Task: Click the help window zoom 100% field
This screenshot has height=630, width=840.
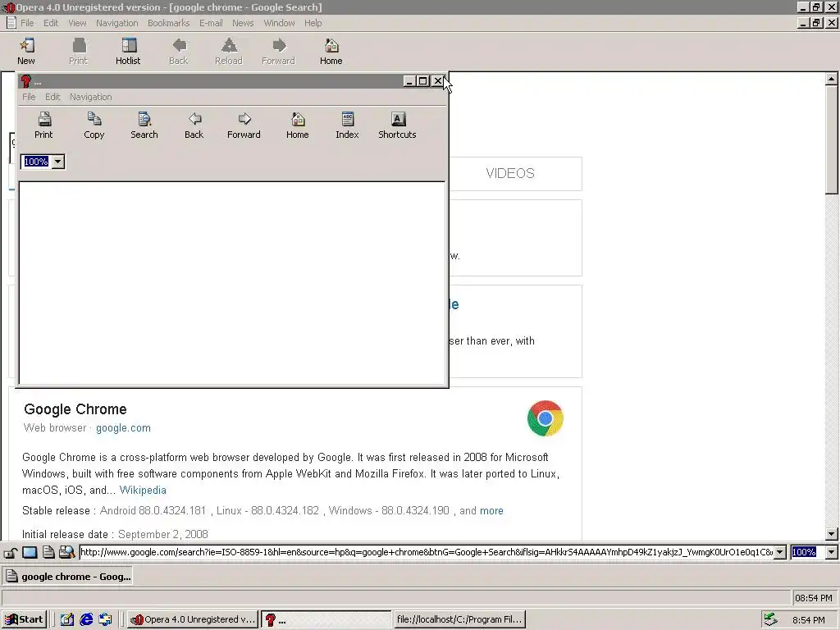Action: click(x=36, y=162)
